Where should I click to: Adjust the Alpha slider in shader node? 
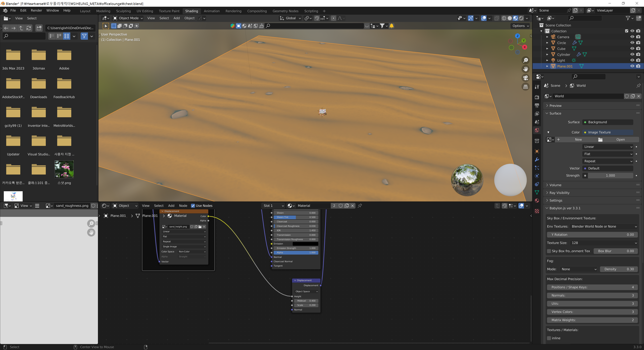pos(296,253)
